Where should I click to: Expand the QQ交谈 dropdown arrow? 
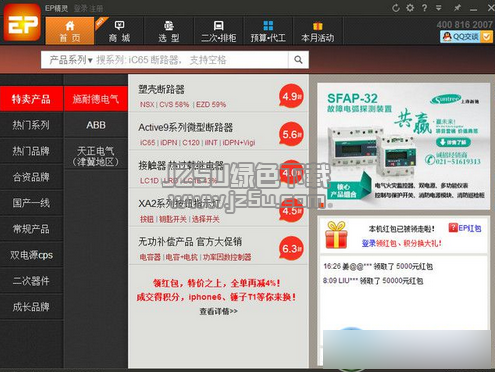coord(487,37)
